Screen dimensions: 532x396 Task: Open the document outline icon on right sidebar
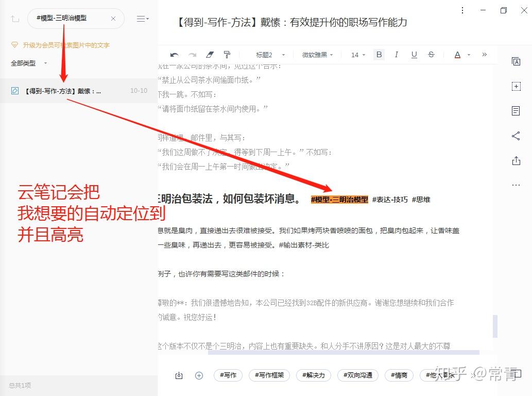(x=517, y=110)
